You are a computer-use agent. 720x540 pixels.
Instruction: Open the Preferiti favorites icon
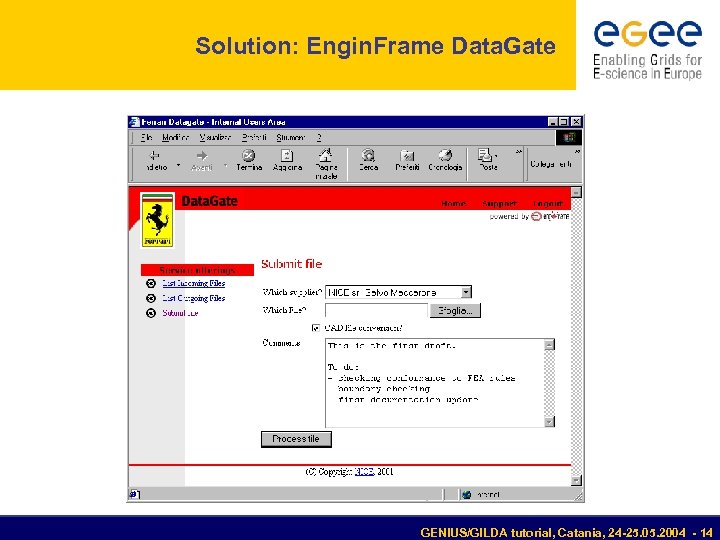(x=407, y=156)
